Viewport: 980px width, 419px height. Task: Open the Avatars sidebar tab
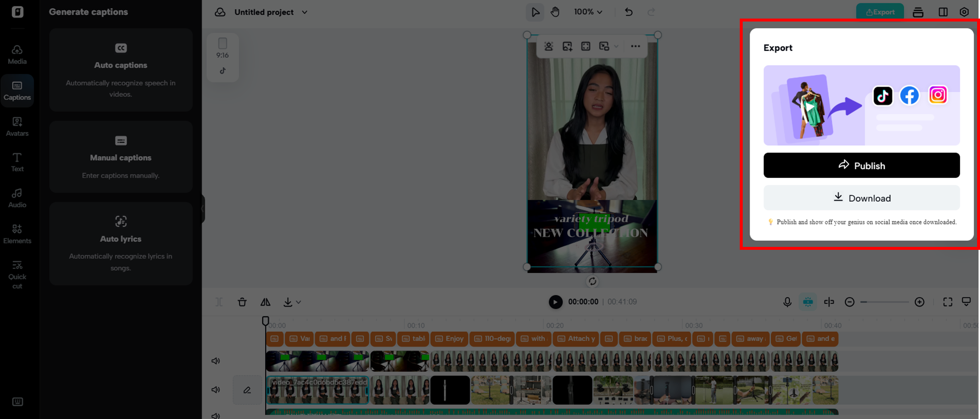click(17, 126)
